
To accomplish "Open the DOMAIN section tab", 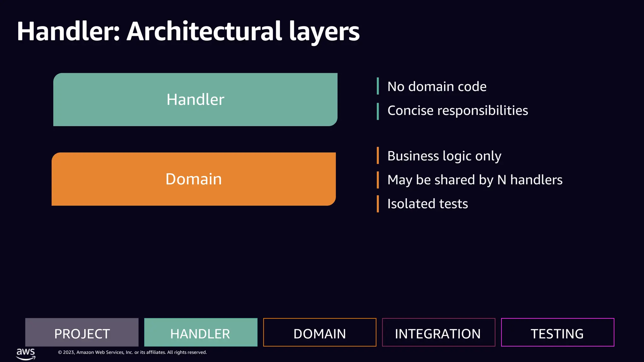I will click(320, 332).
